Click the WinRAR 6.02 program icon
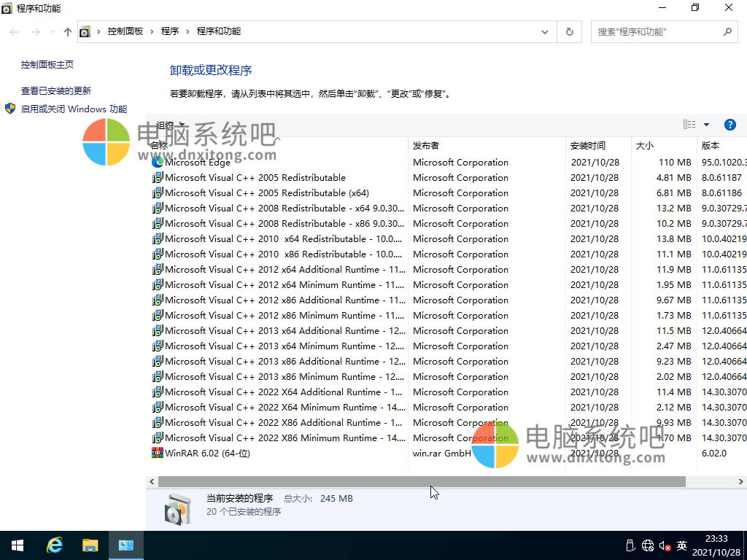The image size is (747, 560). click(157, 453)
